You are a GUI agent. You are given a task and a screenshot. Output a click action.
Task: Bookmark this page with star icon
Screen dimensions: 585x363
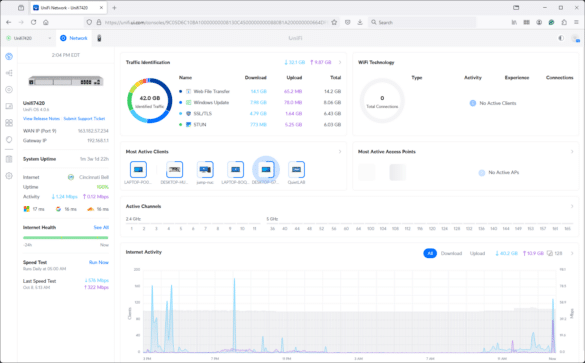334,22
